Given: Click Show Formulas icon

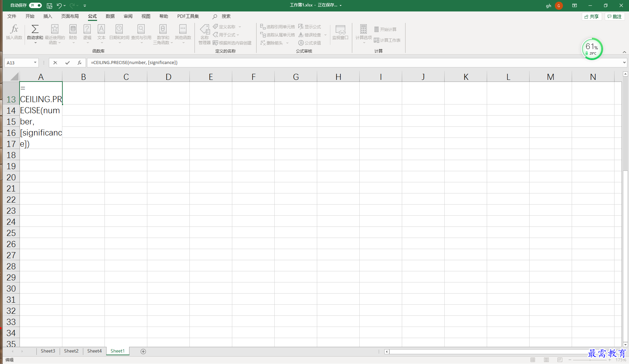Looking at the screenshot, I should [x=301, y=27].
